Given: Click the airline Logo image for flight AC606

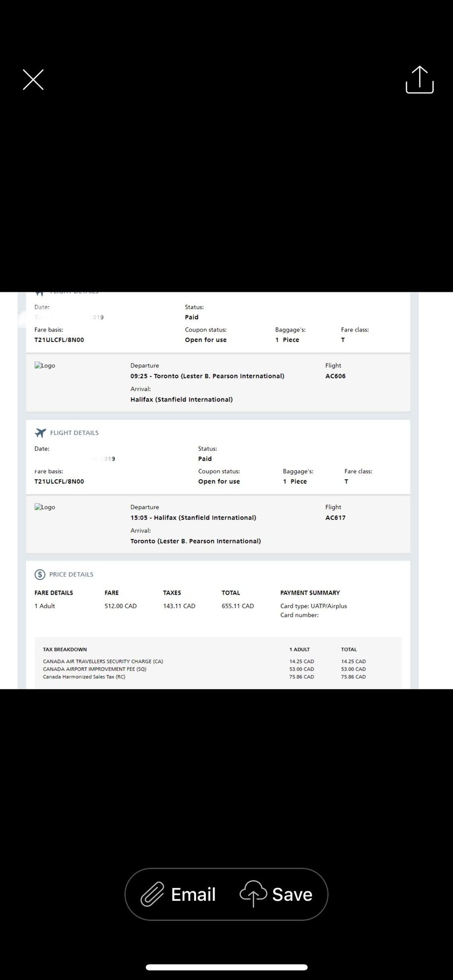Looking at the screenshot, I should [x=45, y=366].
